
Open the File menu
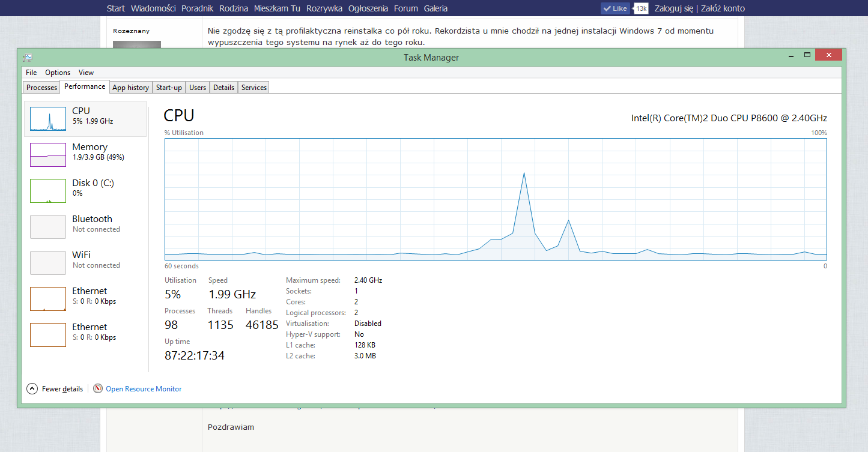(31, 73)
